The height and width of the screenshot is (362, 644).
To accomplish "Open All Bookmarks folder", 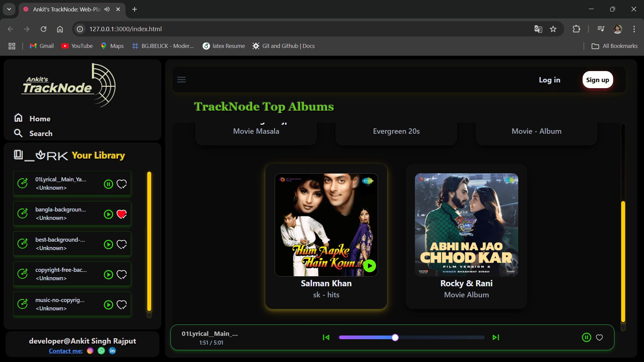I will [614, 46].
